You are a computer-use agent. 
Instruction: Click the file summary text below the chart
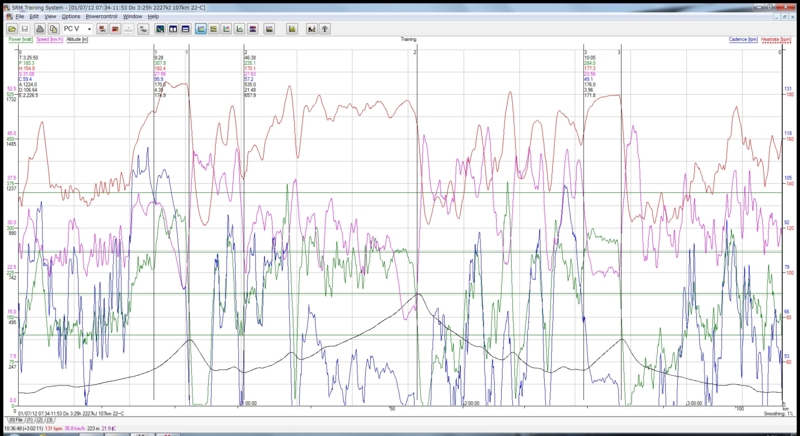pyautogui.click(x=71, y=414)
